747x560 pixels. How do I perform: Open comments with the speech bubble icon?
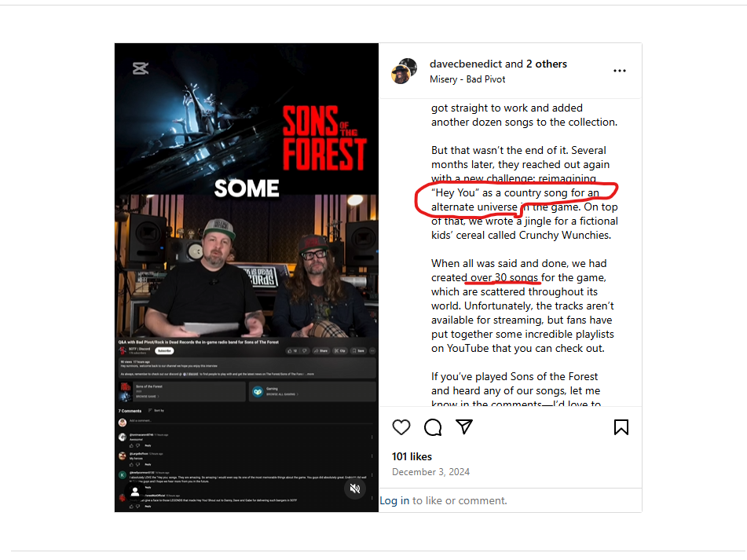(433, 427)
